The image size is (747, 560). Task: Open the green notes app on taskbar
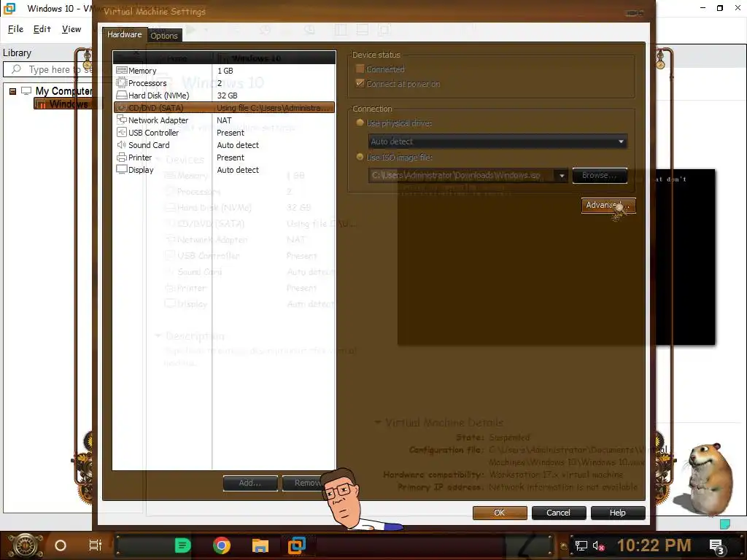[182, 545]
